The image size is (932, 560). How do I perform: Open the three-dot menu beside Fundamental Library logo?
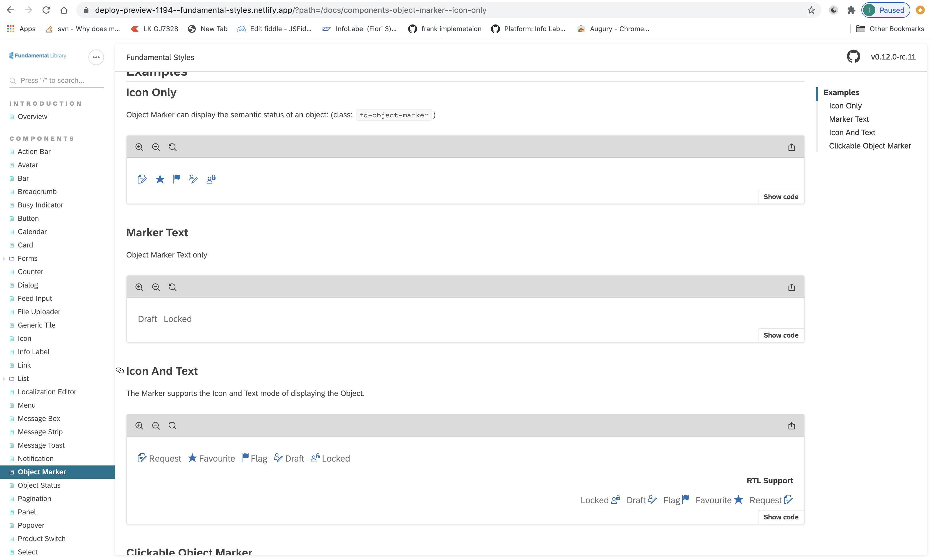(96, 57)
